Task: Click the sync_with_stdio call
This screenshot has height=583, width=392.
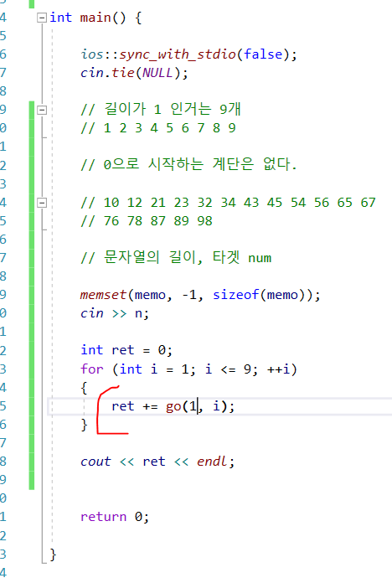Action: (x=178, y=54)
